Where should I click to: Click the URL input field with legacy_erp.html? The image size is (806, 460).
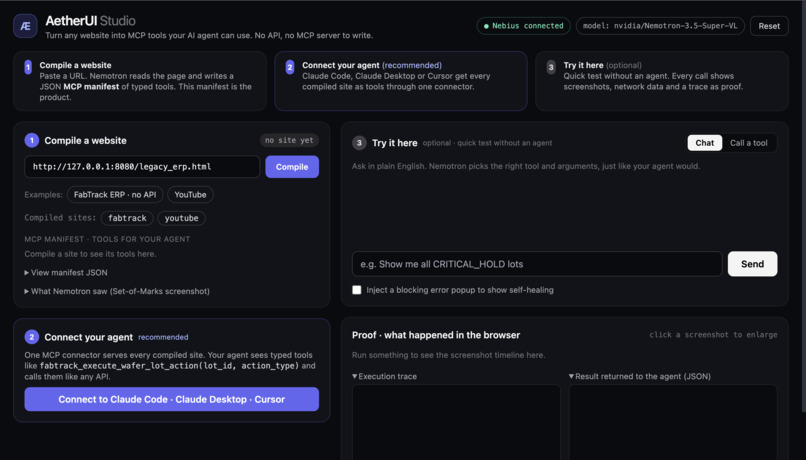pyautogui.click(x=142, y=167)
